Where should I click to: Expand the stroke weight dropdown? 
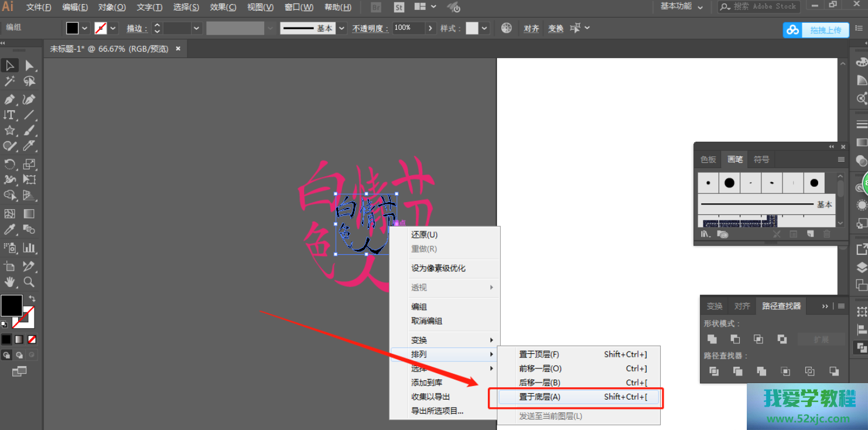(196, 28)
